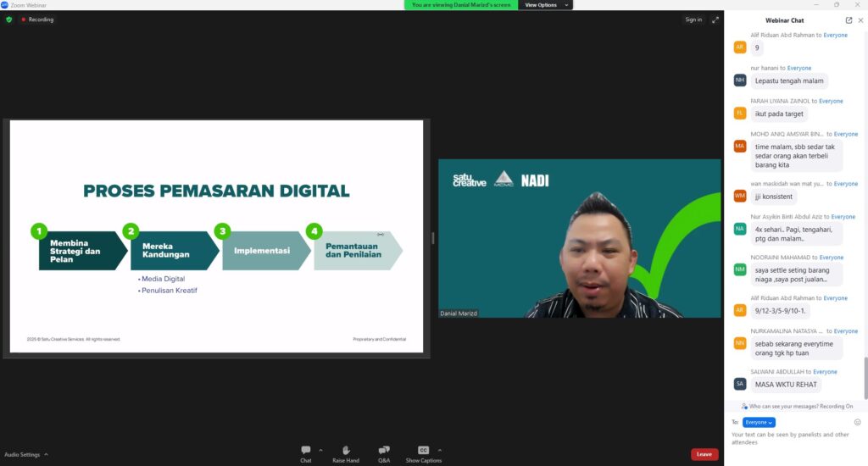Toggle Show Captions on
This screenshot has width=868, height=466.
[x=423, y=451]
